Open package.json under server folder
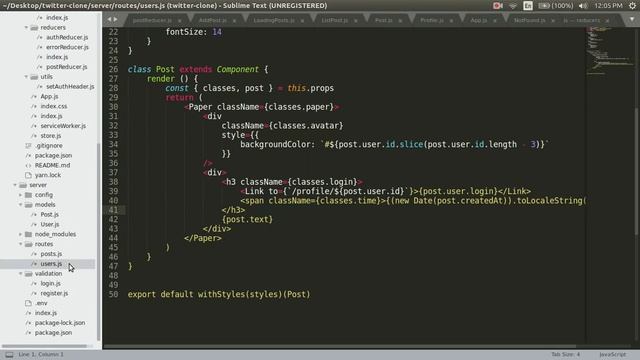Image resolution: width=640 pixels, height=360 pixels. point(53,333)
